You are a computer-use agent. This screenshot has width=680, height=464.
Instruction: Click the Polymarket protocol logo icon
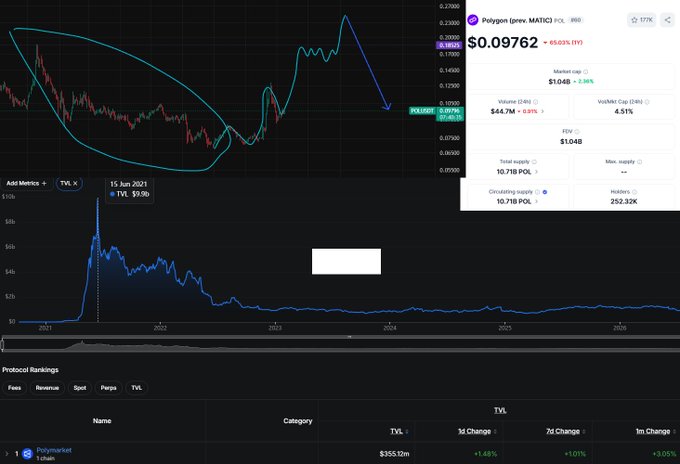pyautogui.click(x=27, y=454)
